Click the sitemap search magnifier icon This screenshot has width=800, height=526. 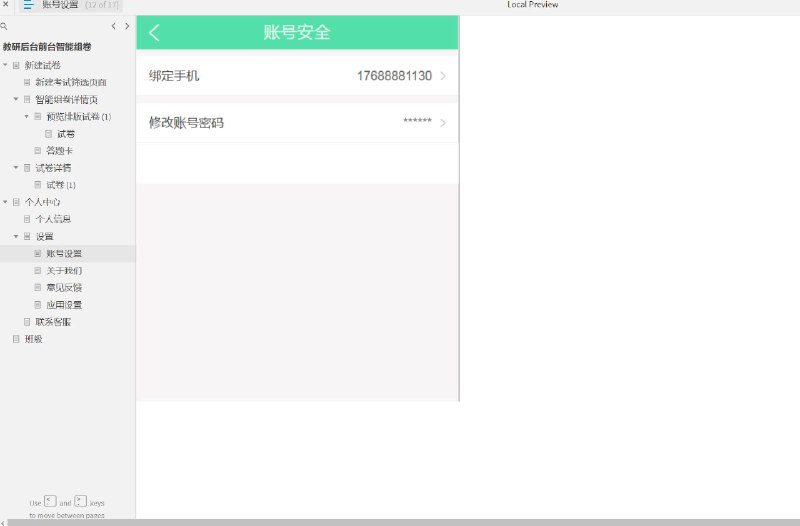[x=4, y=26]
